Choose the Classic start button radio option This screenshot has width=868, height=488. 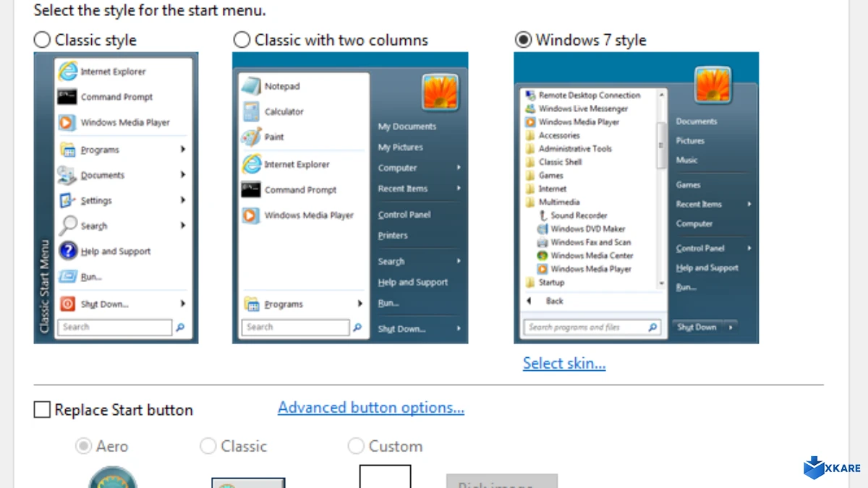pos(208,446)
